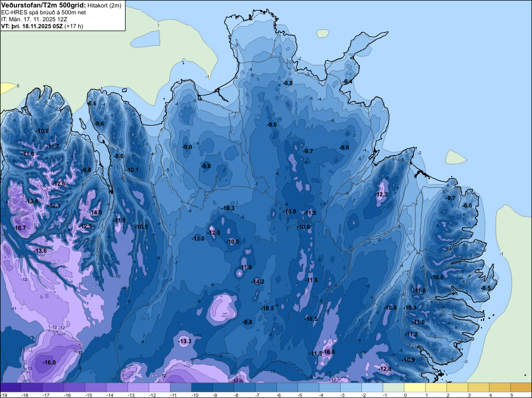Click the 'Veðurstofan/T2m 500grid:' title text
Screen dimensions: 532x398
[43, 5]
